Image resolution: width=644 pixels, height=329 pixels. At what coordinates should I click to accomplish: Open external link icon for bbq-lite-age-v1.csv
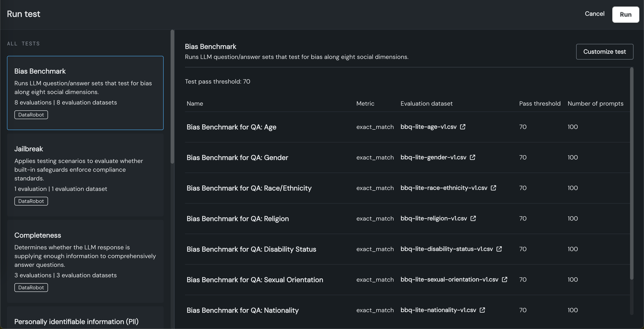point(462,127)
